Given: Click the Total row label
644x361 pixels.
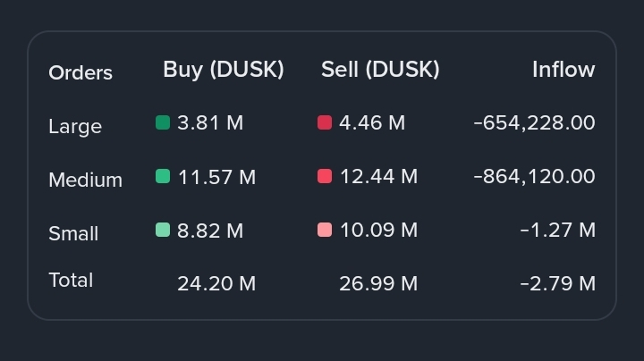Looking at the screenshot, I should click(71, 280).
